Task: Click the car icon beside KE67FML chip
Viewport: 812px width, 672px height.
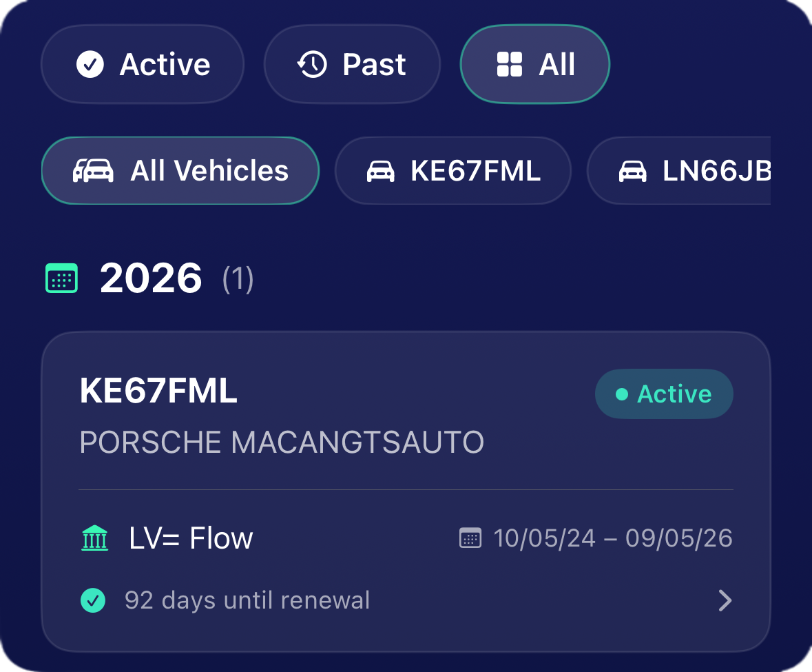Action: [380, 171]
